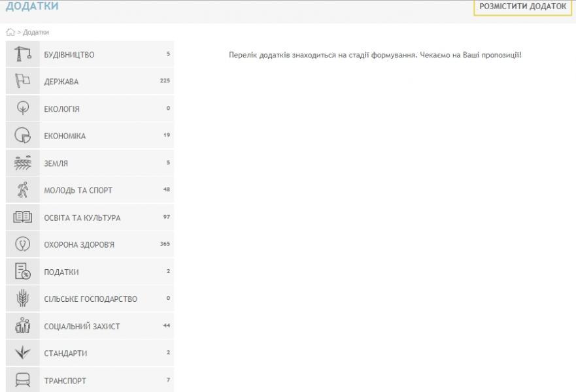Select the tree icon for Екологія
576x392 pixels.
[x=22, y=109]
